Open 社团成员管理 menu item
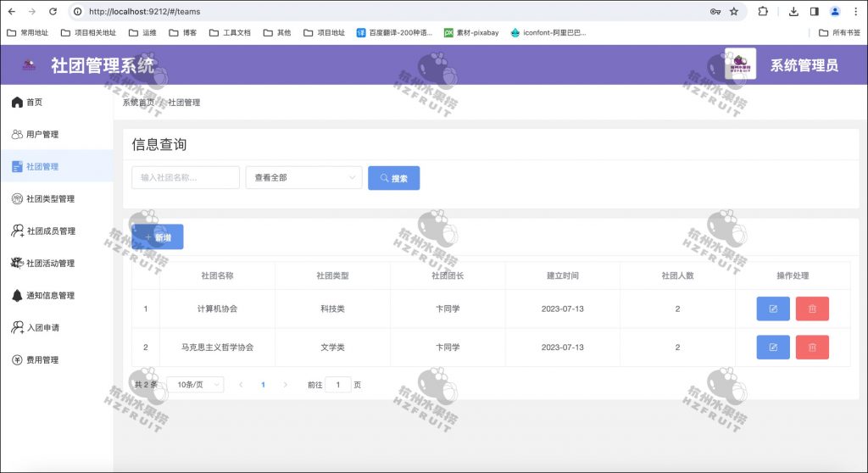868x473 pixels. click(57, 231)
